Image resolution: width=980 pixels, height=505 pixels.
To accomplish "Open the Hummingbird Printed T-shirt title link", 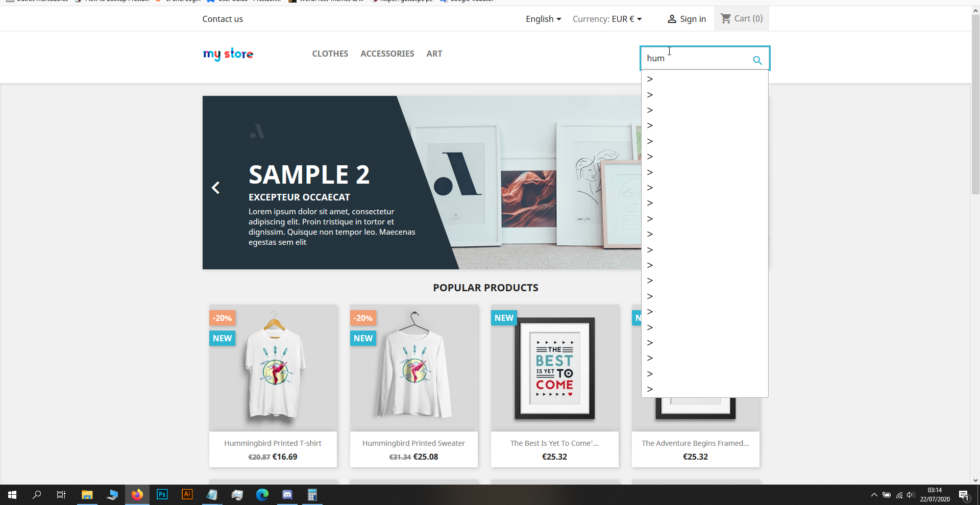I will [x=273, y=443].
